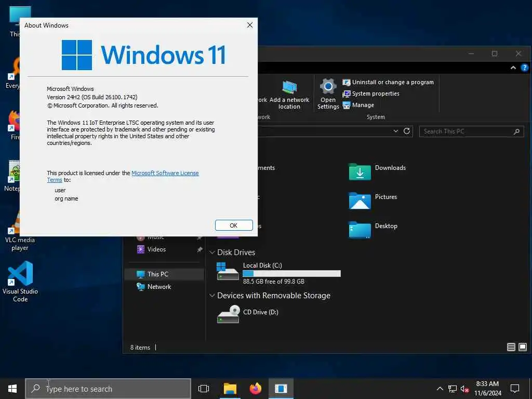Click the search magnifier in Explorer
532x399 pixels.
[516, 131]
